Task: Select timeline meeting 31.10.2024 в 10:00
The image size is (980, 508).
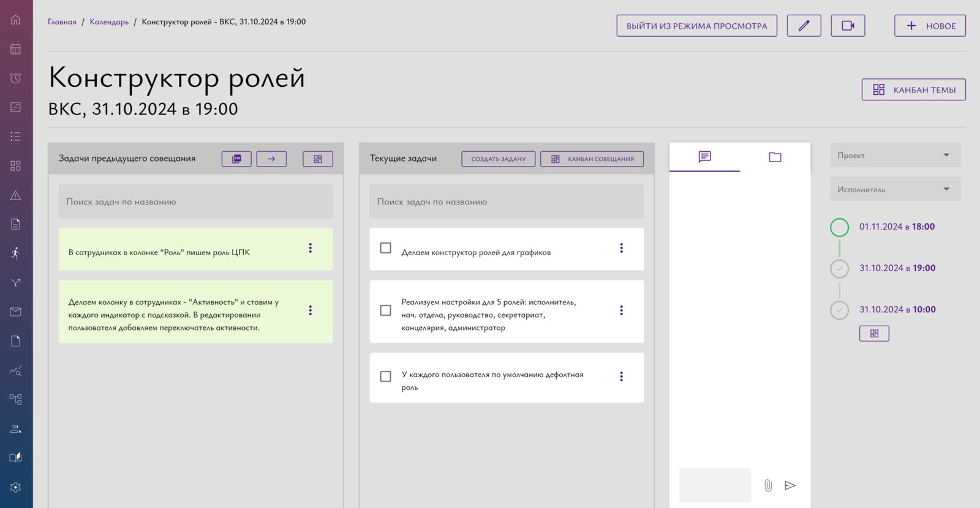Action: click(x=897, y=310)
